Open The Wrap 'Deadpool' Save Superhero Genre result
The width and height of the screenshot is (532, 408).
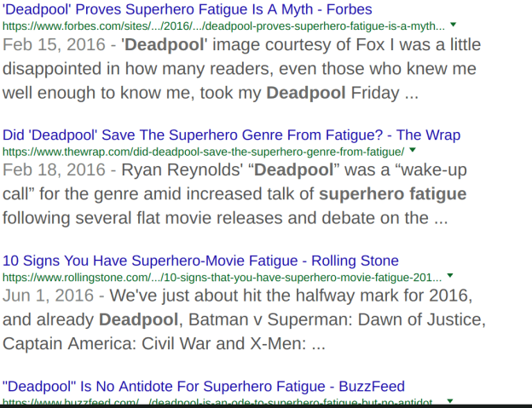point(231,135)
